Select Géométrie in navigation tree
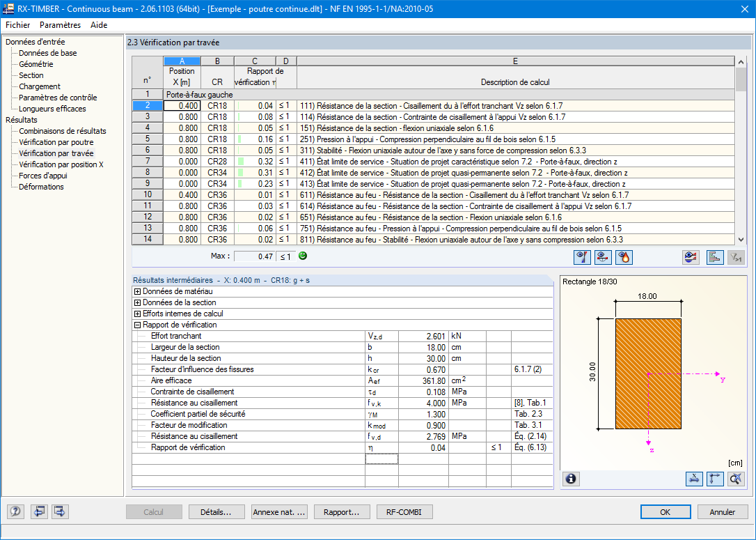The image size is (756, 540). [36, 64]
